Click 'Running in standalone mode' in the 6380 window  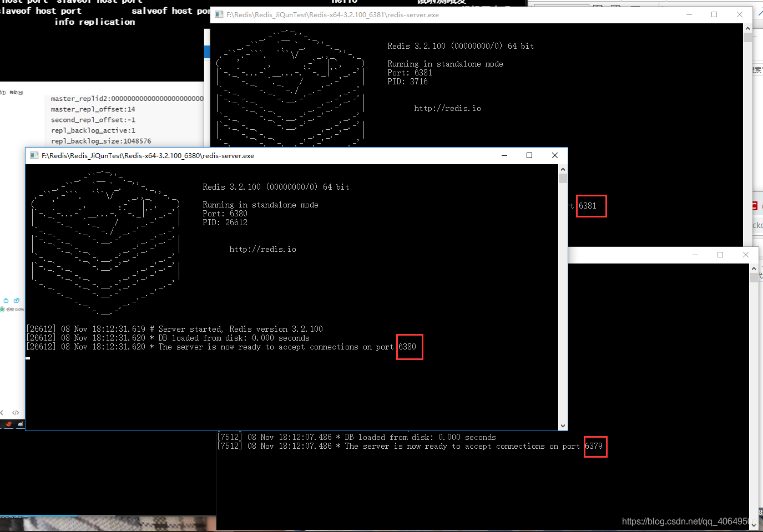[261, 205]
